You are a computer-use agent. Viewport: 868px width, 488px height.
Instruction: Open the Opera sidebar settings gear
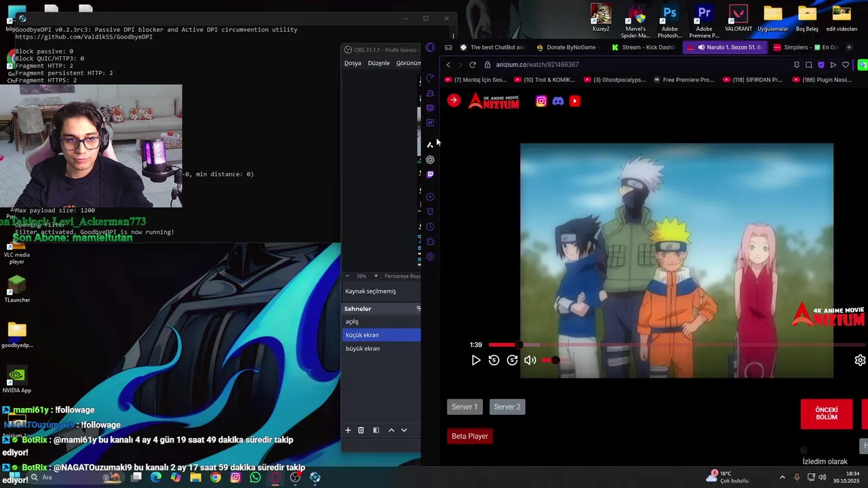430,257
